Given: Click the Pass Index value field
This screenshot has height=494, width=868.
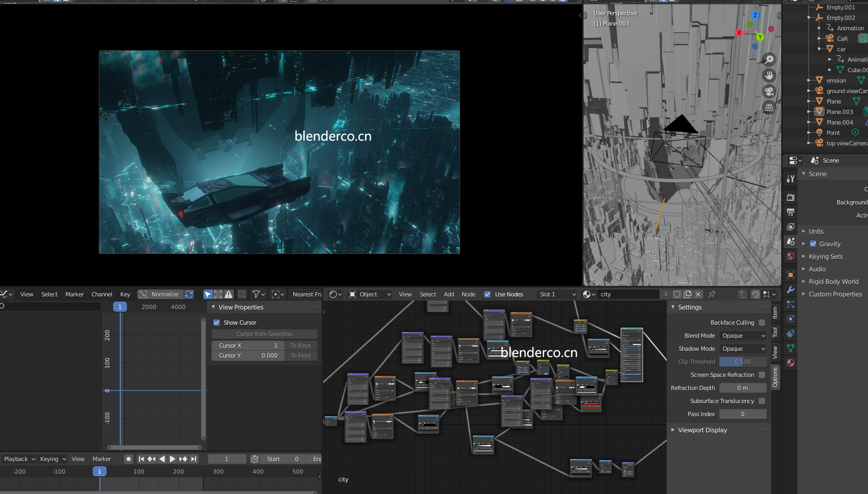Looking at the screenshot, I should 743,414.
